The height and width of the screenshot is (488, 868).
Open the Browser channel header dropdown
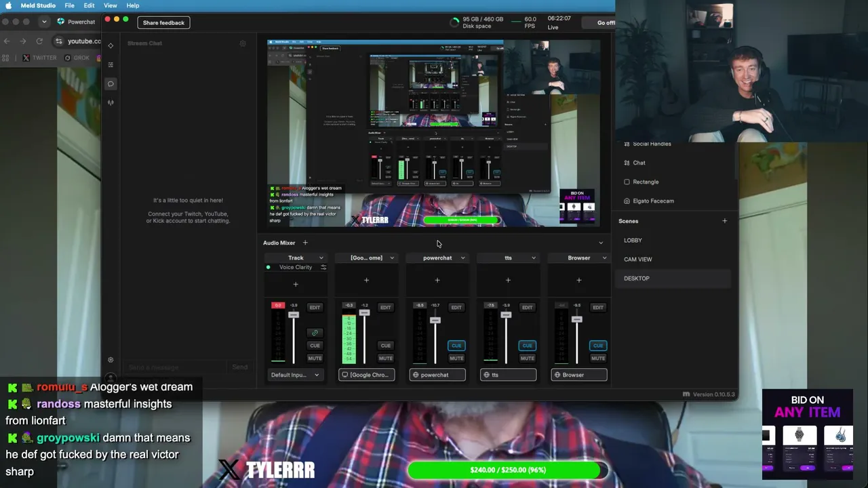604,258
